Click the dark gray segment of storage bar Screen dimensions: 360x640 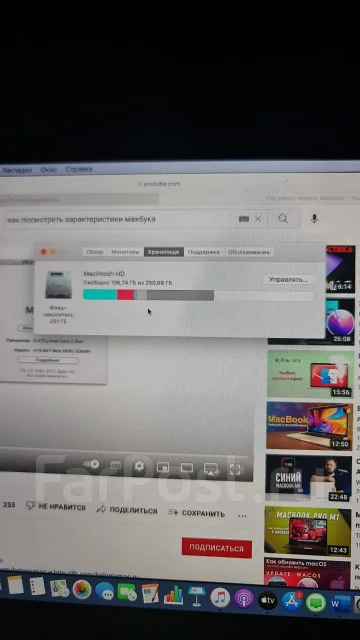pyautogui.click(x=180, y=295)
